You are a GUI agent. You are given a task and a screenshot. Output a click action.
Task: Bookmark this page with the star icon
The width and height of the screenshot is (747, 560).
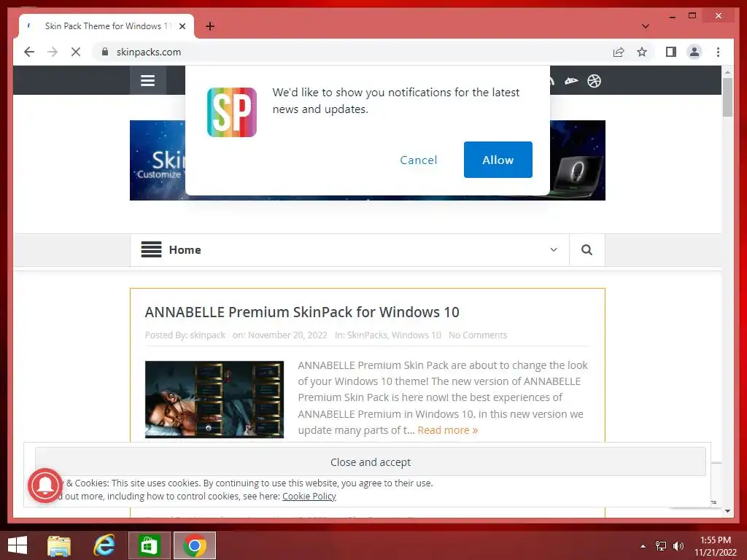coord(642,52)
